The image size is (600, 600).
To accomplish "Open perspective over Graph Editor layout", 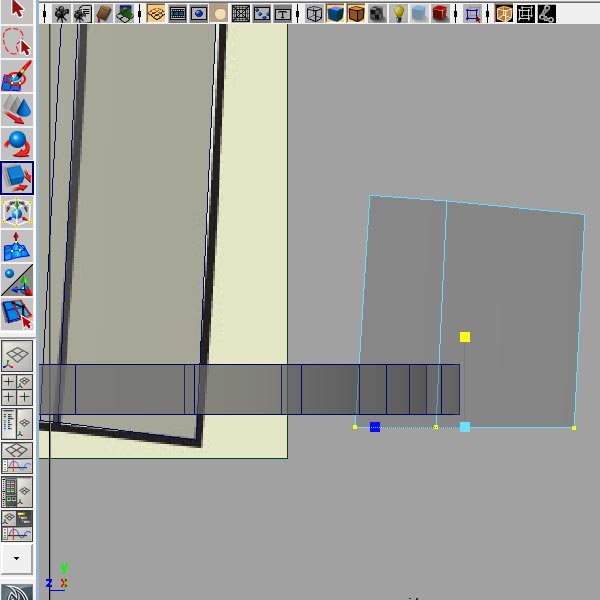I will [x=17, y=458].
